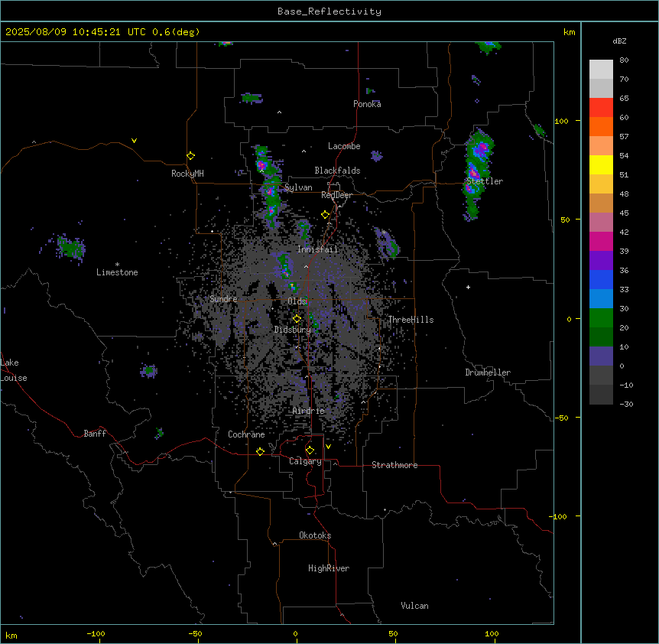The width and height of the screenshot is (659, 644).
Task: Click the ThreeHills label
Action: click(411, 320)
